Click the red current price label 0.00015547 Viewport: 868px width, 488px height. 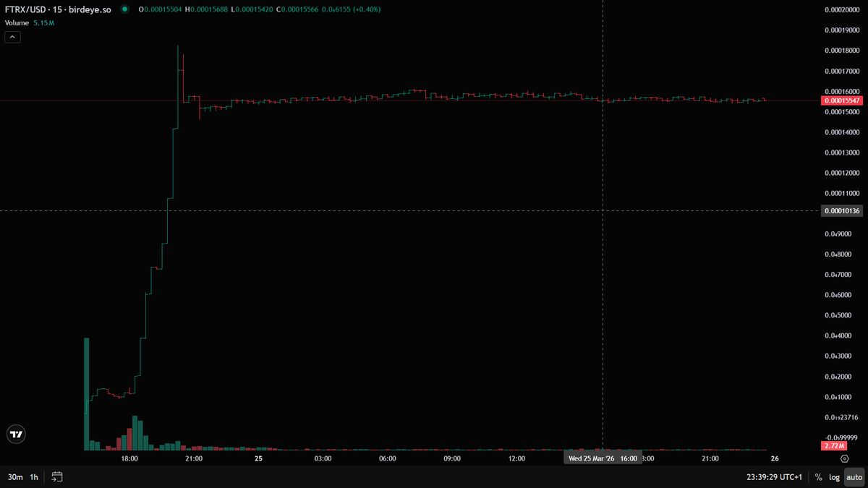[x=842, y=101]
